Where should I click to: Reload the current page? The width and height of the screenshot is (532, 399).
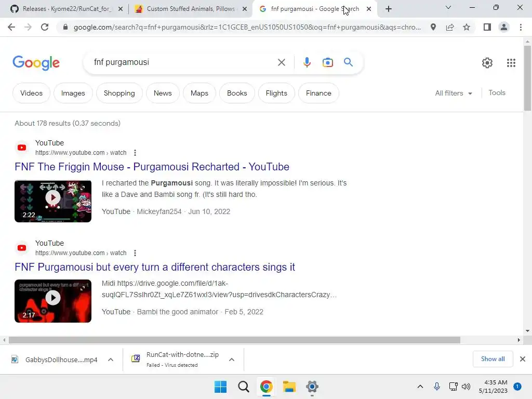(x=45, y=27)
